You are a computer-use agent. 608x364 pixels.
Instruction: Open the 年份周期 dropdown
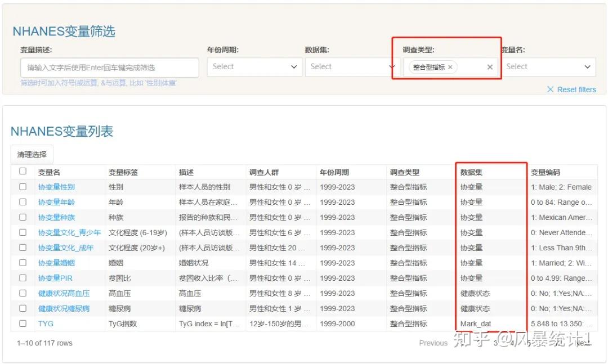pos(254,66)
